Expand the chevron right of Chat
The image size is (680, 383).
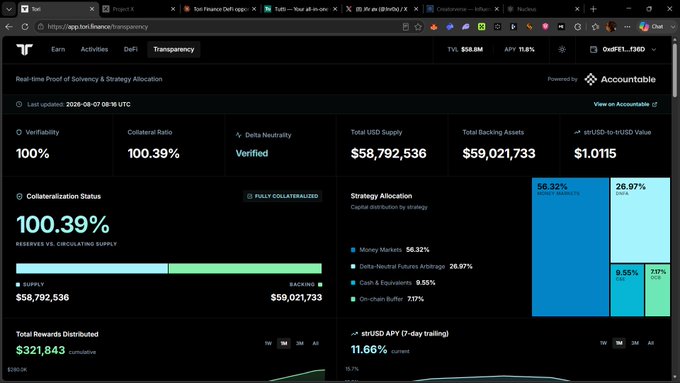673,27
